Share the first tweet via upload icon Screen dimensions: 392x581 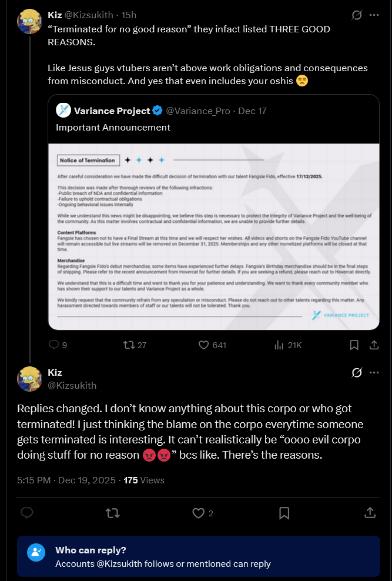(x=374, y=345)
